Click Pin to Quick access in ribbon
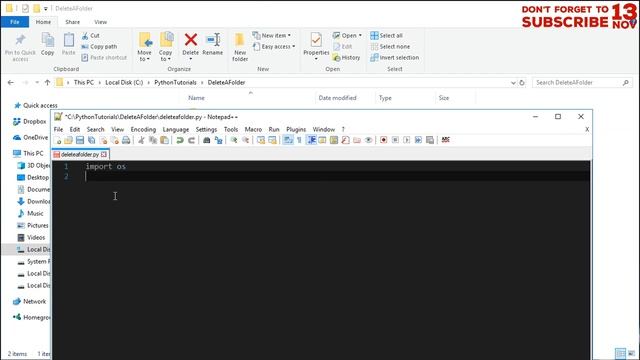Screen dimensions: 640x360 (20, 48)
